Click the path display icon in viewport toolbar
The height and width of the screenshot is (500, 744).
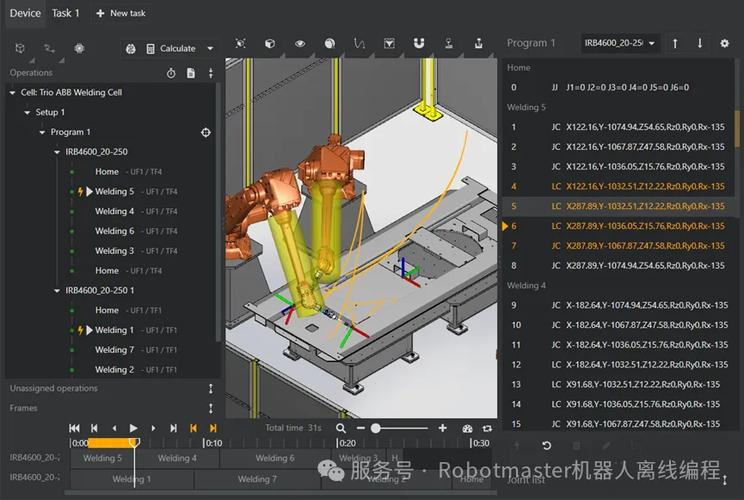(x=359, y=44)
